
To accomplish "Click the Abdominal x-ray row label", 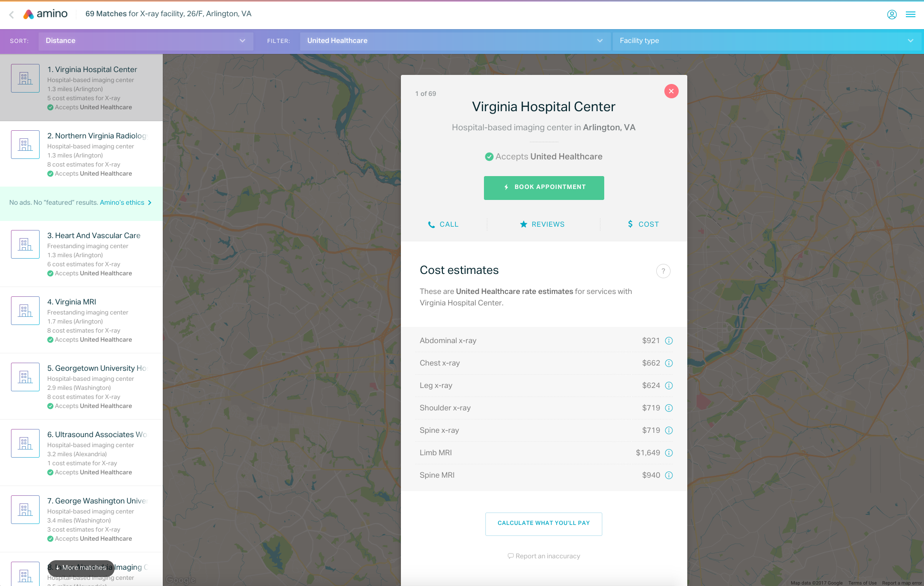I will (448, 341).
